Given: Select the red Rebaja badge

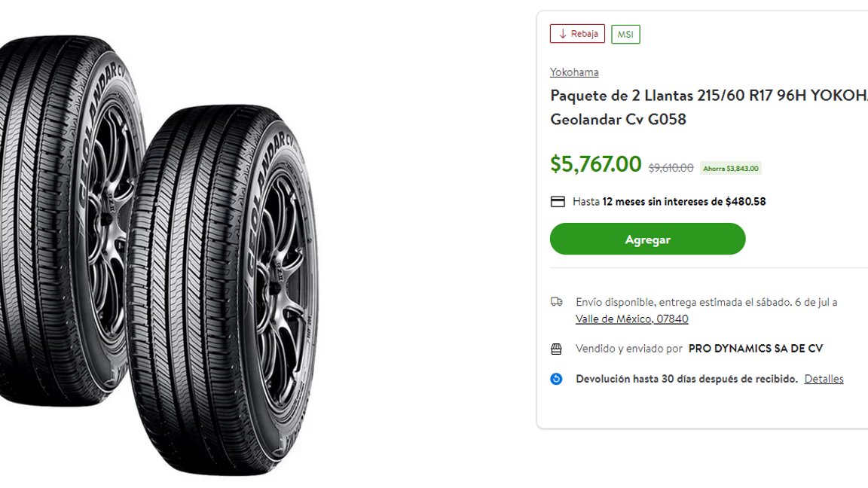Looking at the screenshot, I should [577, 34].
